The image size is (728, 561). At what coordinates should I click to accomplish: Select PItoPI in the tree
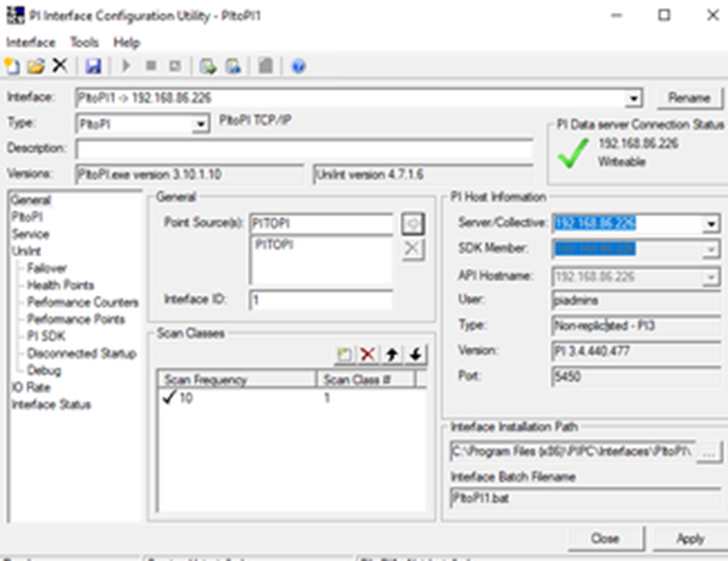click(27, 217)
